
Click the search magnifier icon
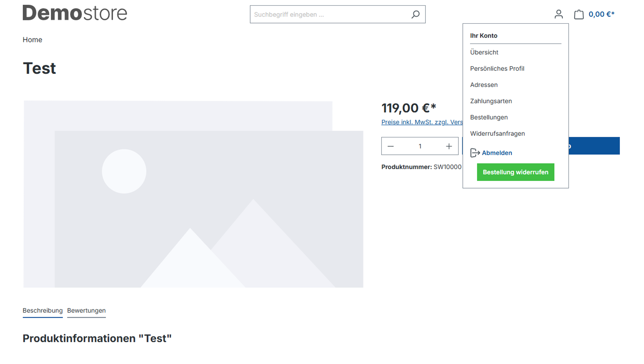415,14
